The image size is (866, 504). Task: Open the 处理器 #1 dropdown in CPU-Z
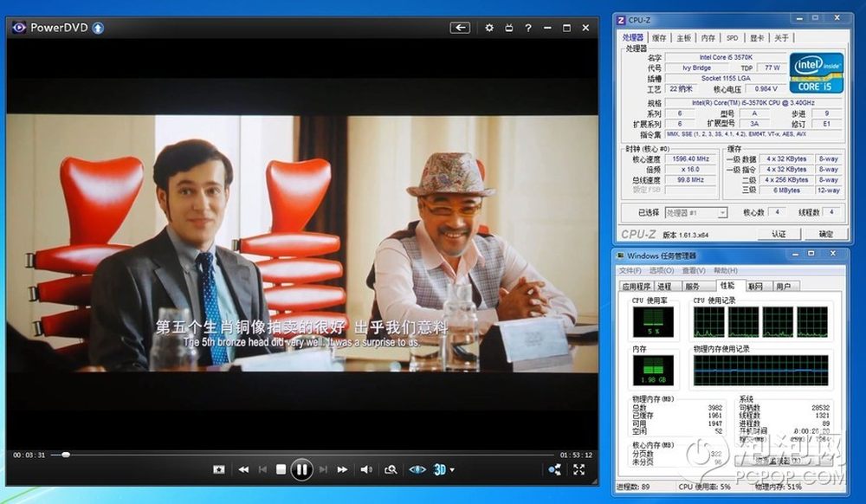[x=696, y=212]
